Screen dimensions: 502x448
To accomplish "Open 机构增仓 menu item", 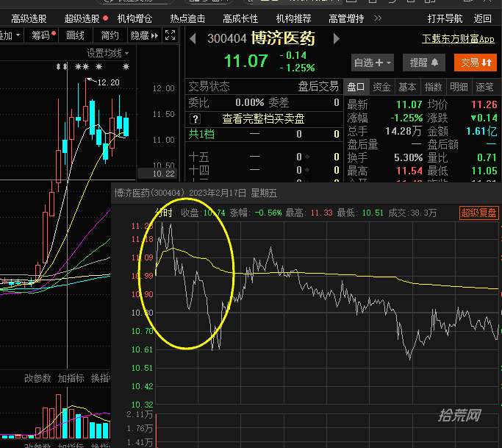I will pyautogui.click(x=135, y=18).
